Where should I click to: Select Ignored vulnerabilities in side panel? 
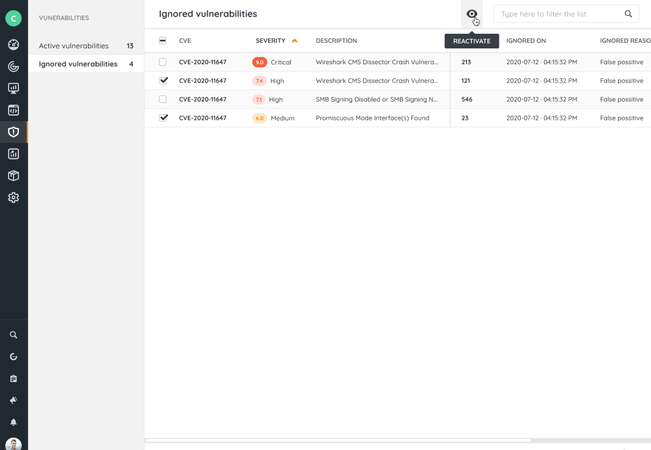point(78,64)
